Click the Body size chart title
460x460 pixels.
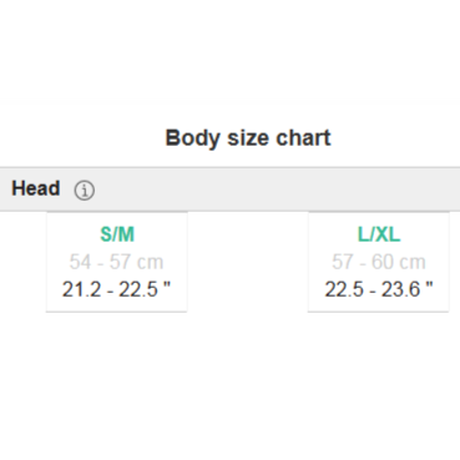click(x=248, y=138)
